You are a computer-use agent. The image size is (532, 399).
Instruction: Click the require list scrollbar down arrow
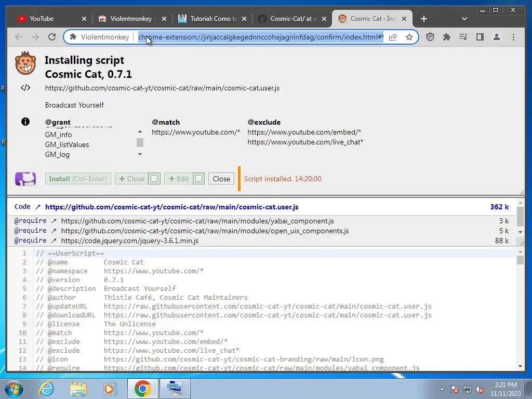coord(520,232)
